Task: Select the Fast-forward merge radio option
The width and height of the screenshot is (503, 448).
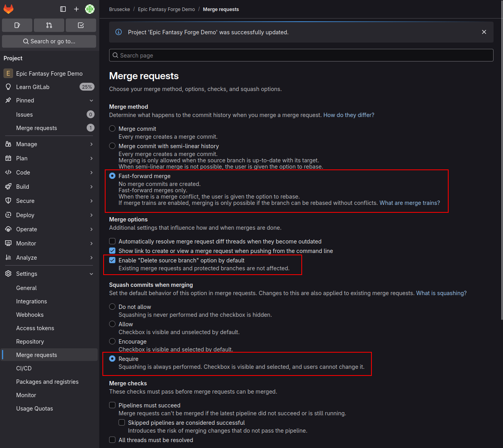Action: (x=112, y=176)
